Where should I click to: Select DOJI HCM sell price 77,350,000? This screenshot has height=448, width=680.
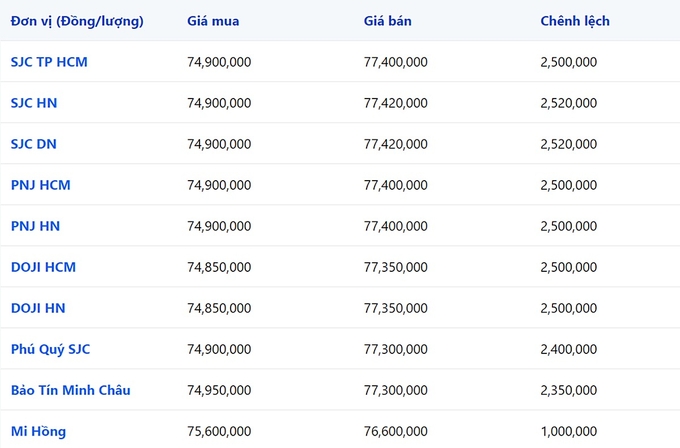[396, 267]
